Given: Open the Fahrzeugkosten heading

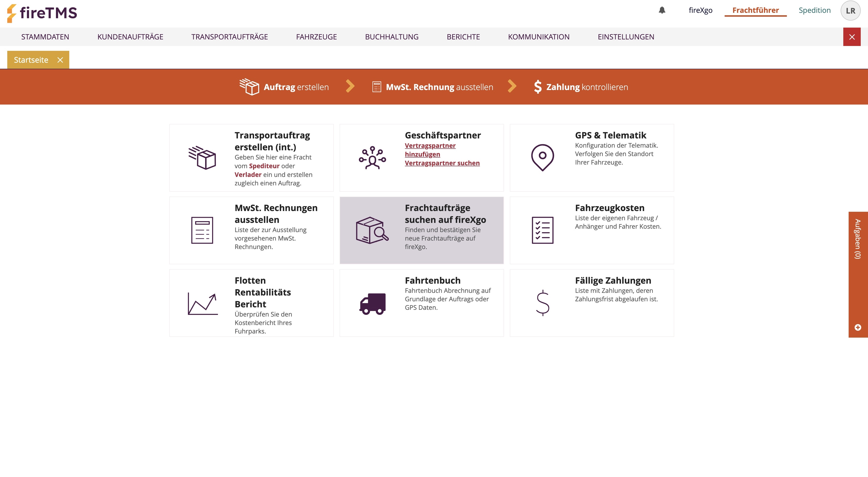Looking at the screenshot, I should pos(610,208).
